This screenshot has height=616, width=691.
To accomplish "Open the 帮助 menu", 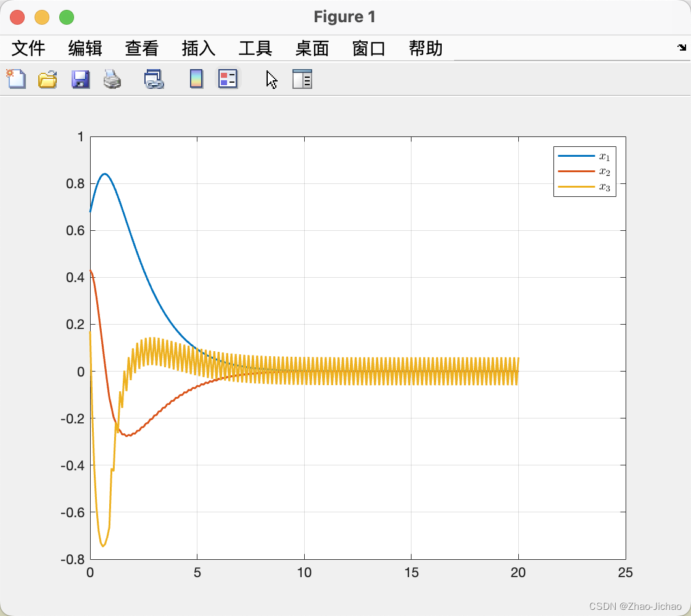I will [x=426, y=48].
